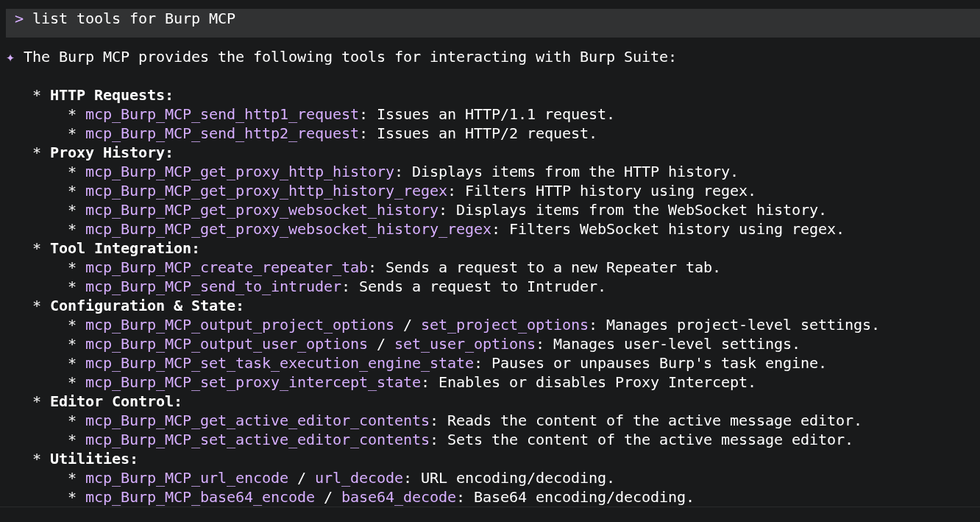This screenshot has width=980, height=522.
Task: Click mcp_Burp_MCP_get_proxy_http_history_regex tool name
Action: coord(266,191)
